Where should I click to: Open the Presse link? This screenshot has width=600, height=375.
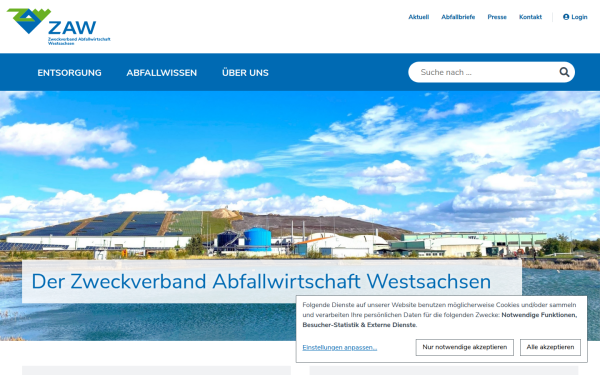pos(497,17)
